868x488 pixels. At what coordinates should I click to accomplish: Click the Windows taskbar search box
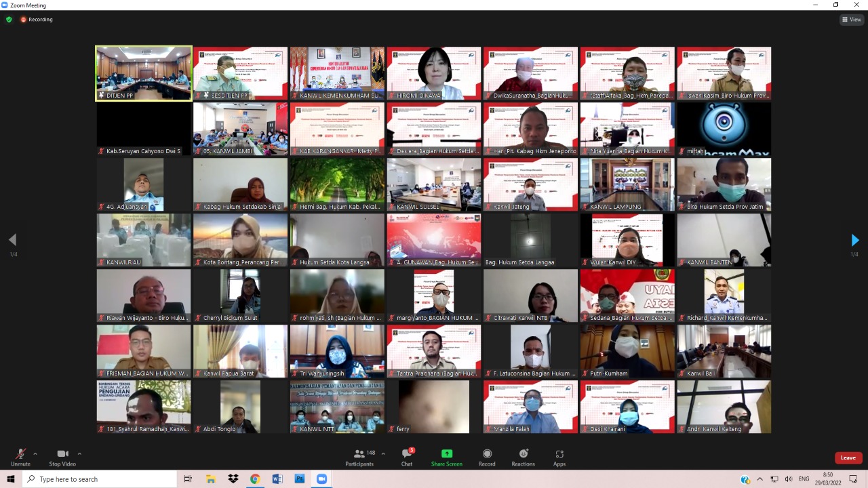point(100,479)
